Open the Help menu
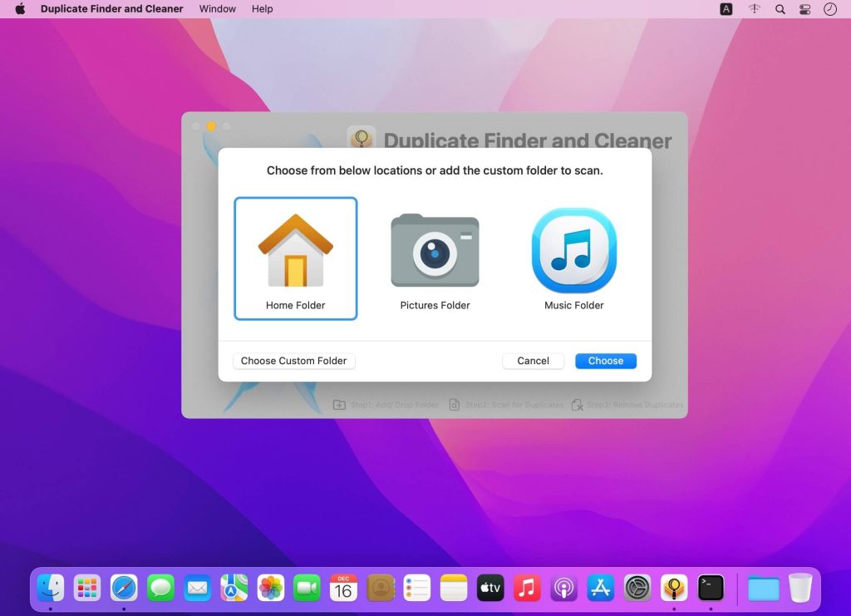 point(262,9)
